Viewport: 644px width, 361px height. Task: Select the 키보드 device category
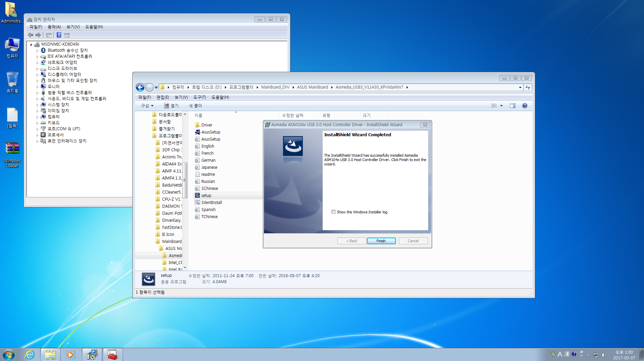(x=53, y=123)
